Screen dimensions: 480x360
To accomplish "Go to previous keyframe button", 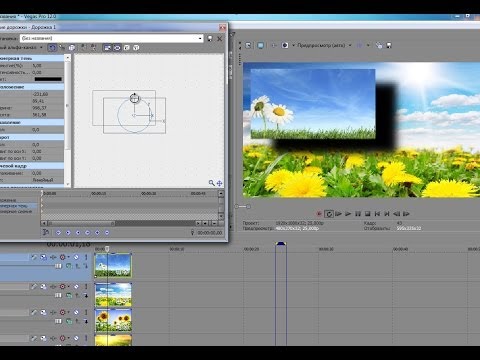I will (68, 233).
